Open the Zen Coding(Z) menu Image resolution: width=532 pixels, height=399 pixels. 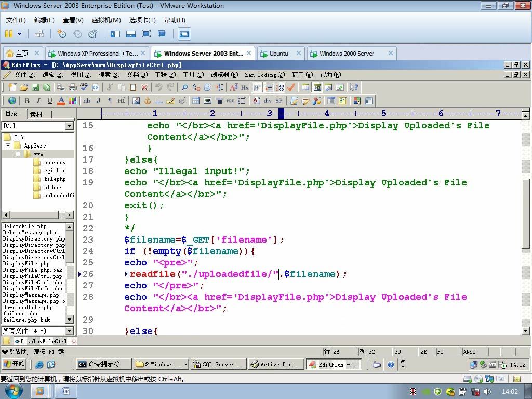[264, 75]
